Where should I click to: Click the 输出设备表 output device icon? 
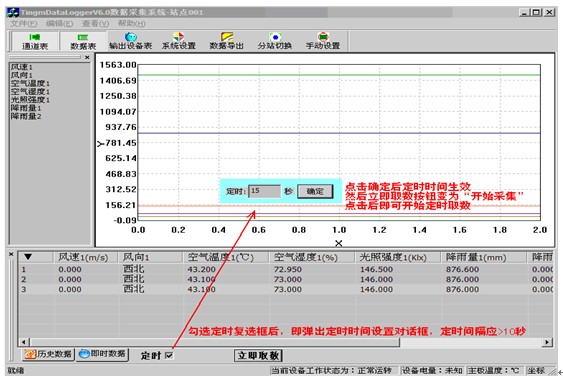(131, 41)
